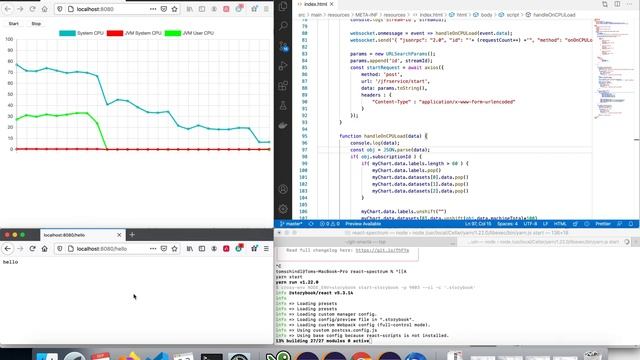Click the master branch status bar item
Viewport: 640px width, 360px height.
click(x=291, y=224)
